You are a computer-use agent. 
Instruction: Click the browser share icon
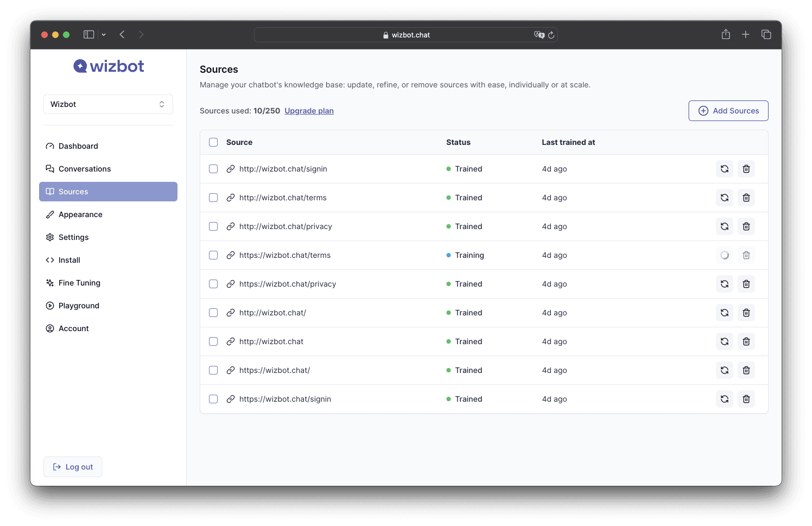726,34
